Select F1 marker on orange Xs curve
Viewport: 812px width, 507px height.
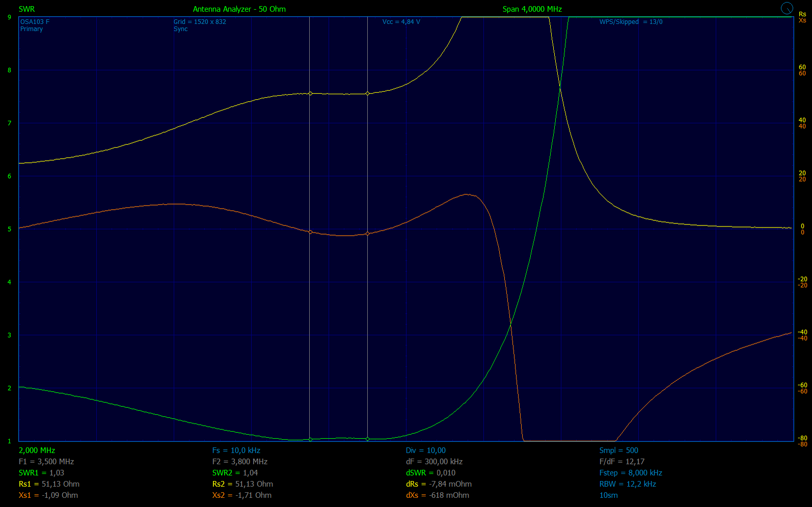310,232
